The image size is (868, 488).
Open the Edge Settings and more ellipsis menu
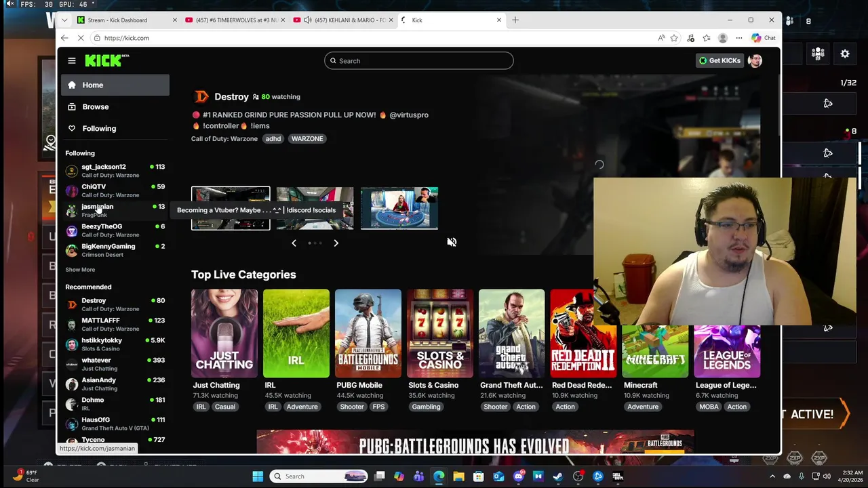click(739, 38)
